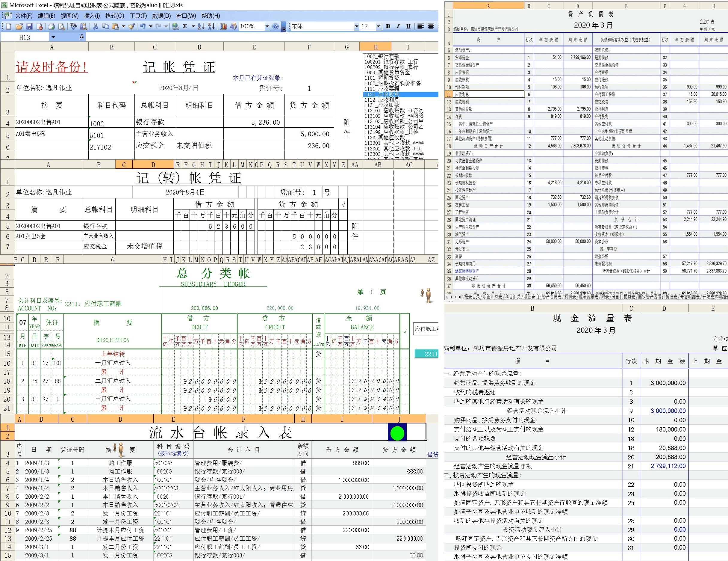
Task: Paste using the clipboard icon
Action: (116, 26)
